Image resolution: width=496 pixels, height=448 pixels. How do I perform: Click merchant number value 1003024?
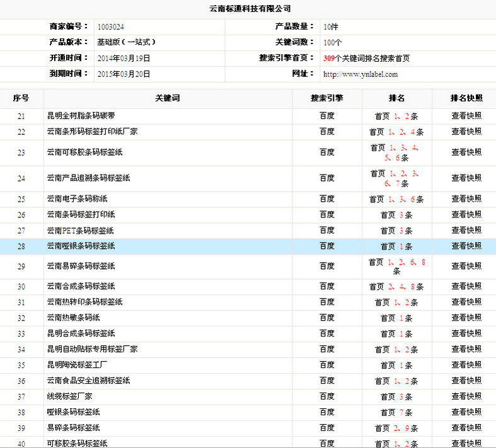click(x=111, y=27)
